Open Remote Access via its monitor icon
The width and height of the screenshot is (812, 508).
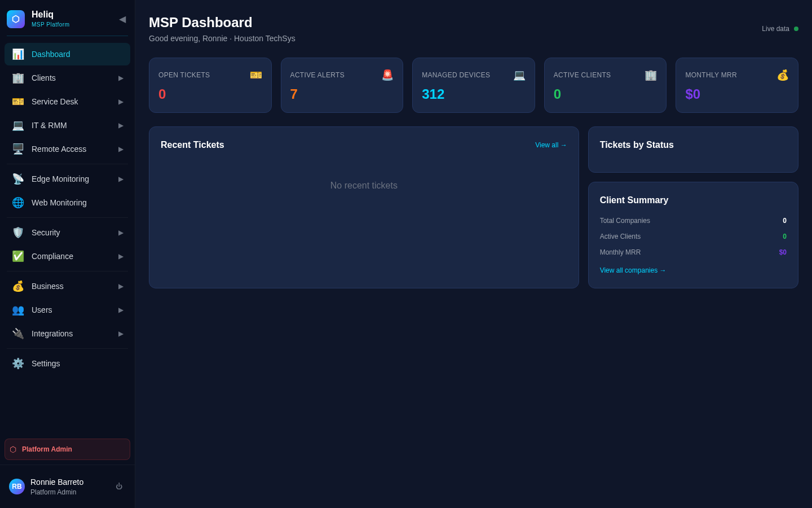[18, 149]
